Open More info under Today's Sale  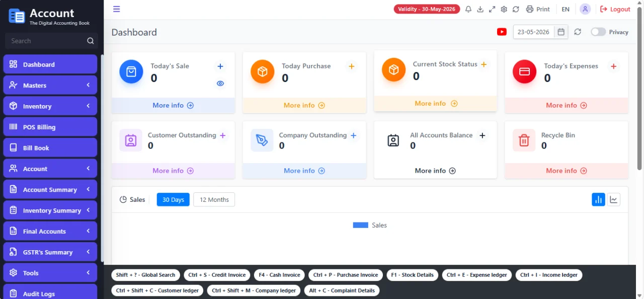173,105
